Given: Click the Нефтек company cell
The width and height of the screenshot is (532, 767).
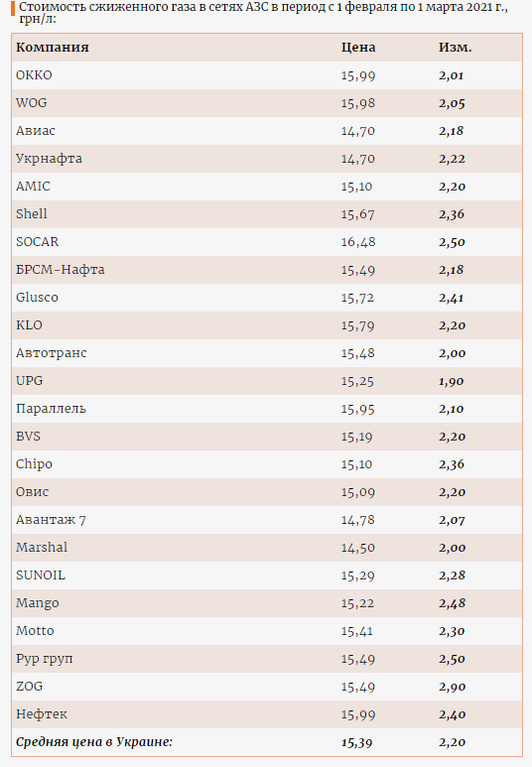Looking at the screenshot, I should tap(42, 714).
